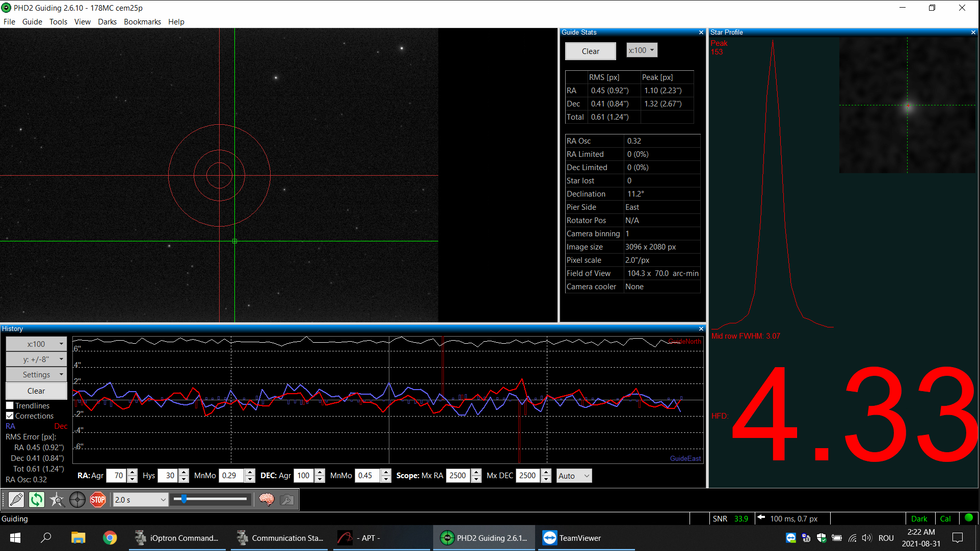The height and width of the screenshot is (551, 980).
Task: Open the History Settings dropdown
Action: click(36, 375)
